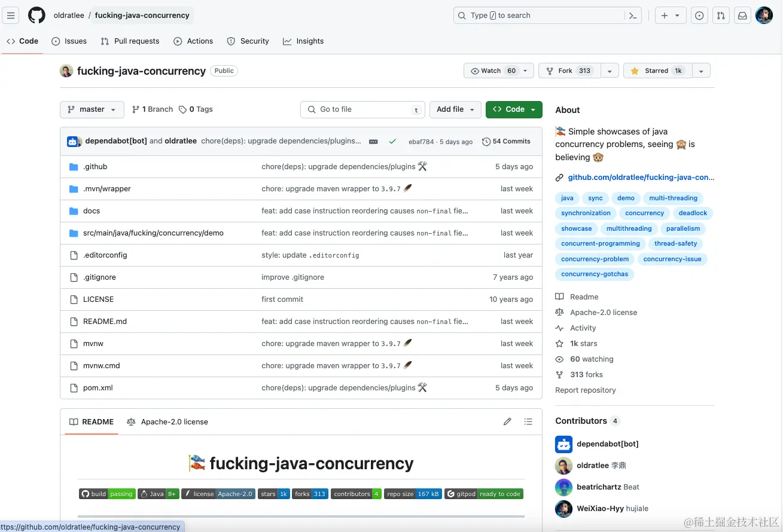
Task: Click the pull requests icon in the top bar
Action: pyautogui.click(x=721, y=15)
